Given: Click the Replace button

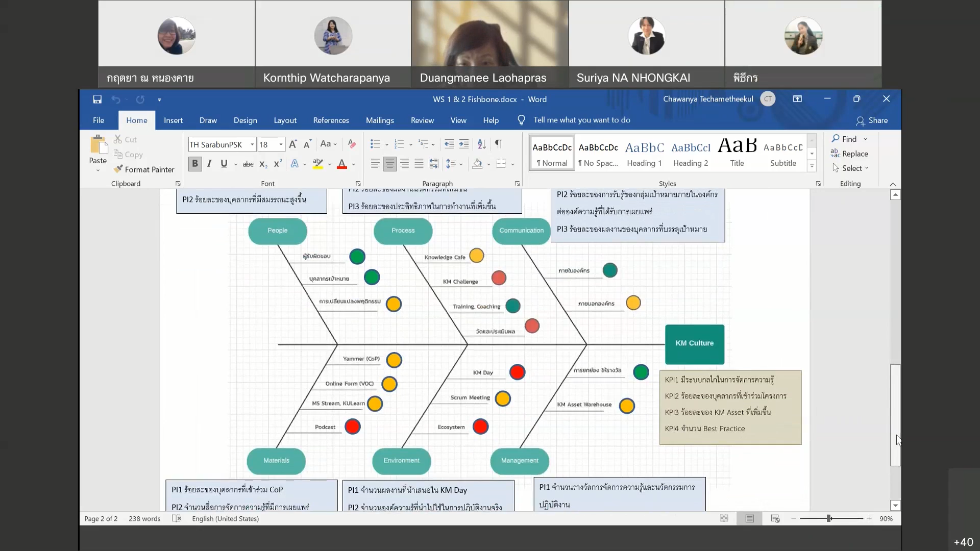Looking at the screenshot, I should tap(849, 154).
